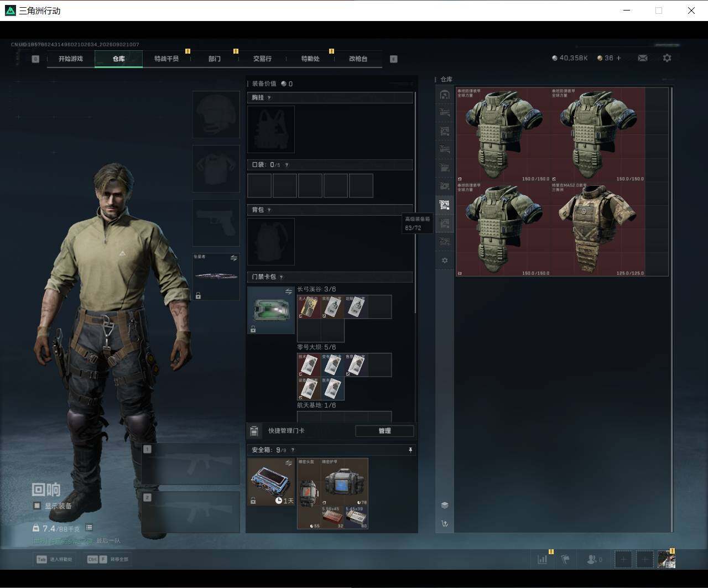Click the chest rig help question mark

tap(269, 98)
